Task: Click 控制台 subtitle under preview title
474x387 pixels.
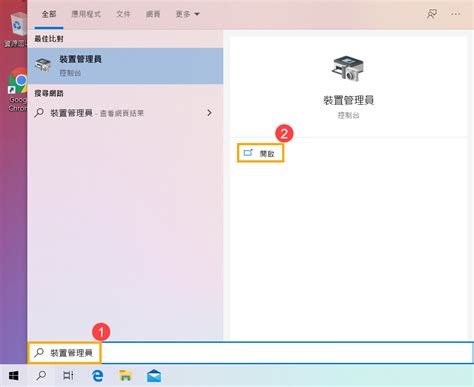Action: 348,115
